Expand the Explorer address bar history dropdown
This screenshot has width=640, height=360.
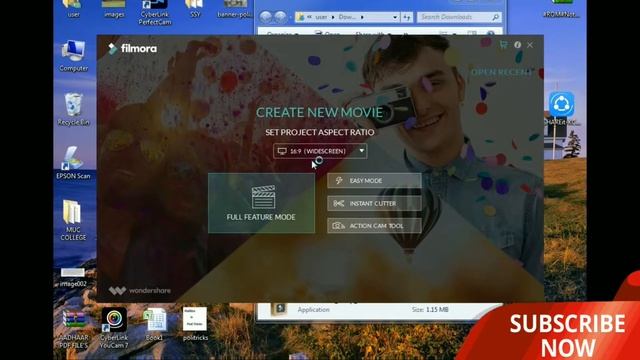point(395,17)
